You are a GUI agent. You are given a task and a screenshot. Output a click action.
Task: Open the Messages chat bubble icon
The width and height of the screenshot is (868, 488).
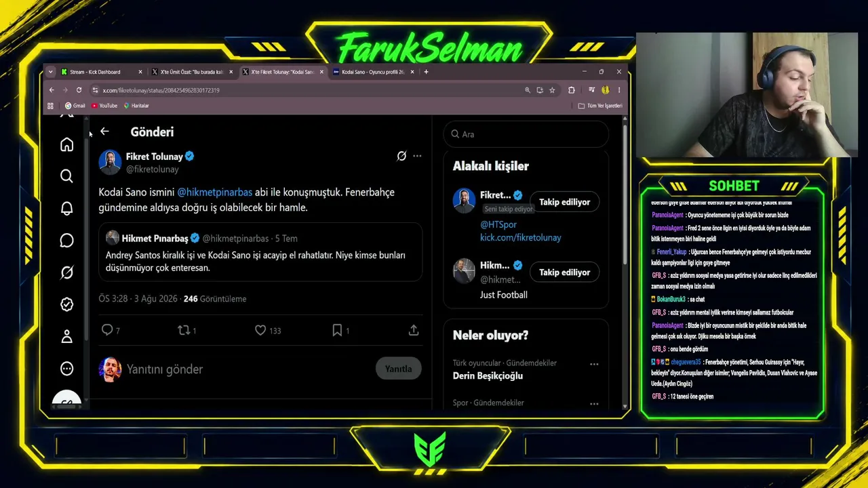point(66,241)
